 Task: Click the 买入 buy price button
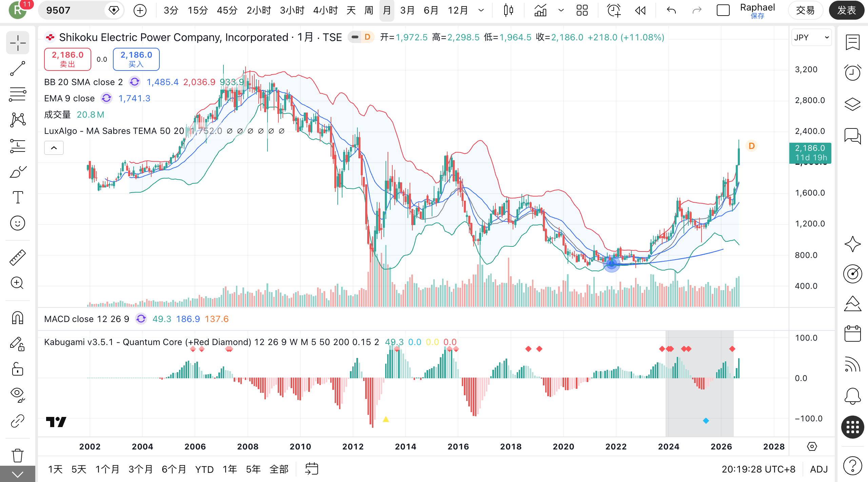tap(136, 59)
